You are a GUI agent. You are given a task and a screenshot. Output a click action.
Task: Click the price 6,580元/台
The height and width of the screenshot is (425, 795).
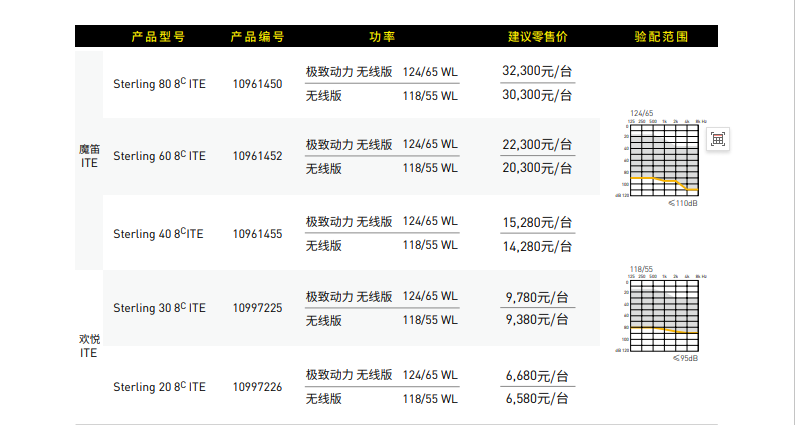(x=537, y=399)
